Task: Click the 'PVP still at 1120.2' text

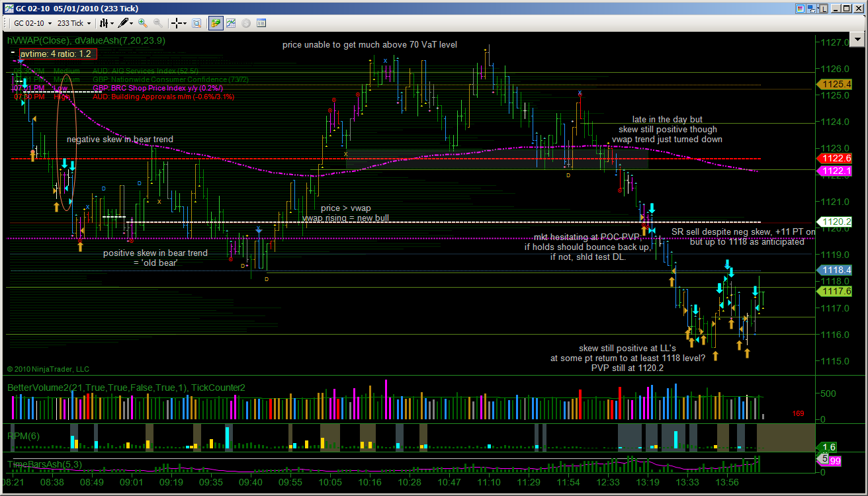Action: coord(627,368)
